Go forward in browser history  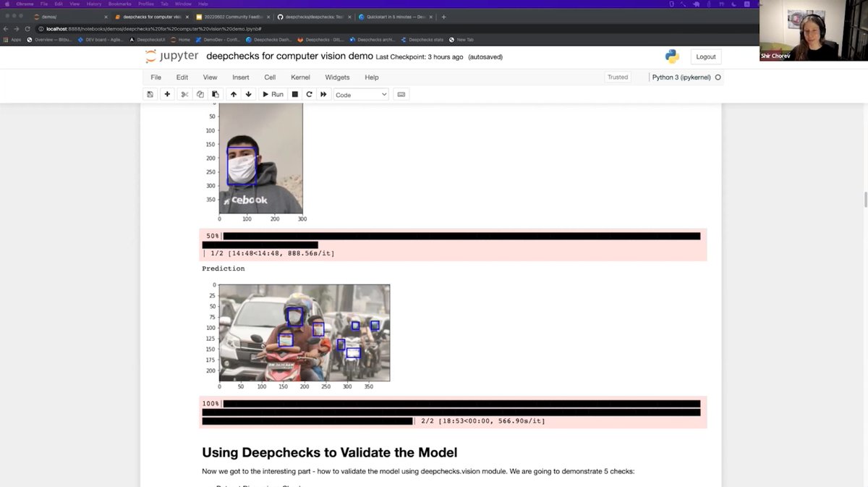[17, 29]
